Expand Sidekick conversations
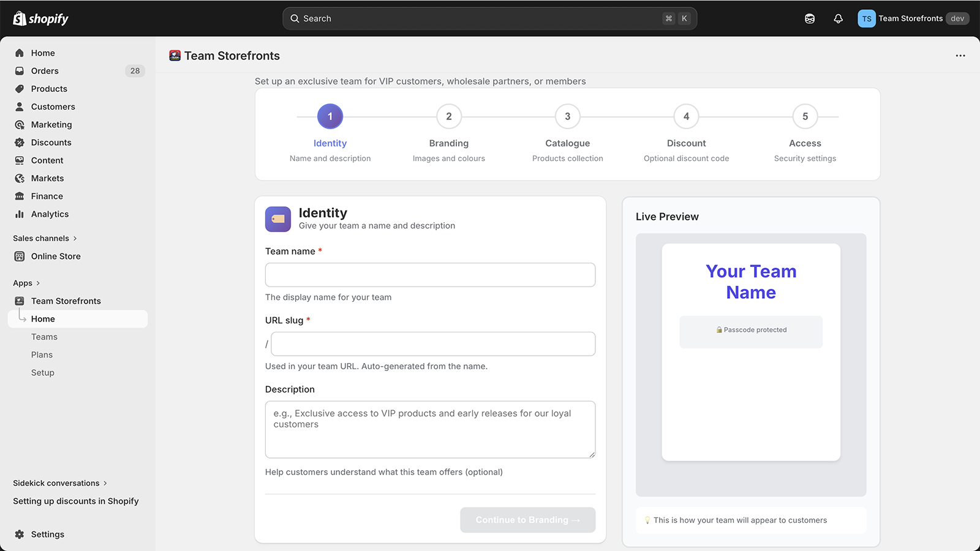Screen dimensions: 980x551 pyautogui.click(x=59, y=482)
